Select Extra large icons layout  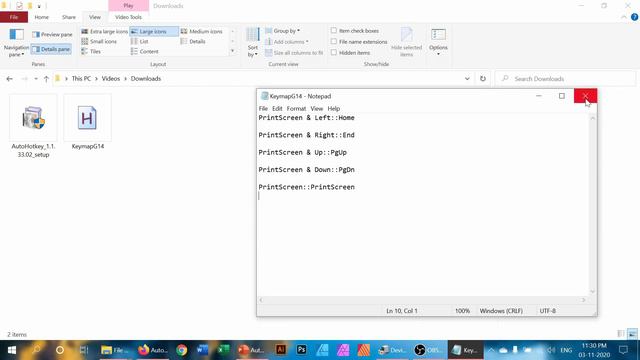click(x=104, y=31)
